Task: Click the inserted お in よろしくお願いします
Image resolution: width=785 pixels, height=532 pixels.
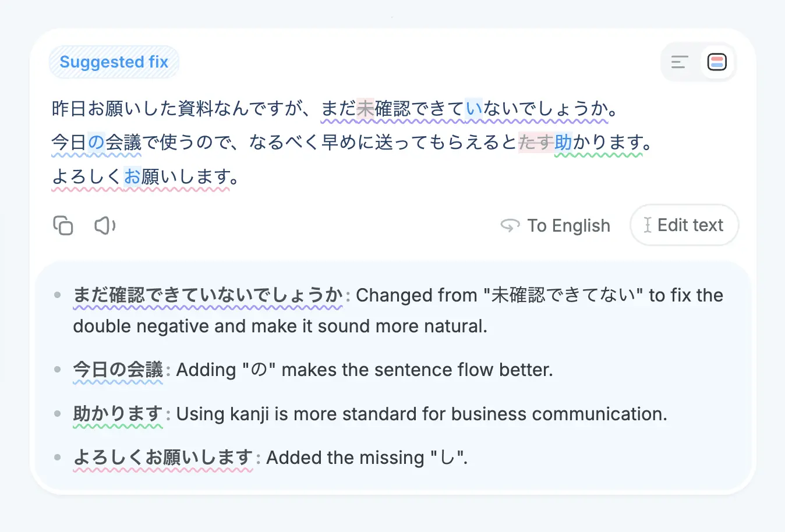Action: click(132, 176)
